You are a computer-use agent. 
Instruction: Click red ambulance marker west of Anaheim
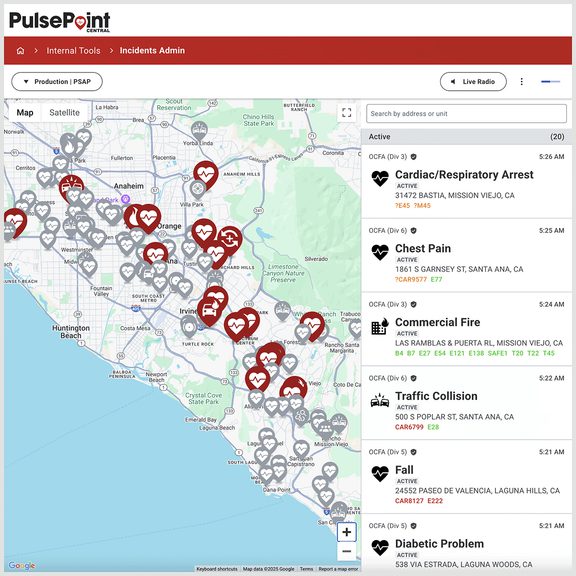click(71, 186)
